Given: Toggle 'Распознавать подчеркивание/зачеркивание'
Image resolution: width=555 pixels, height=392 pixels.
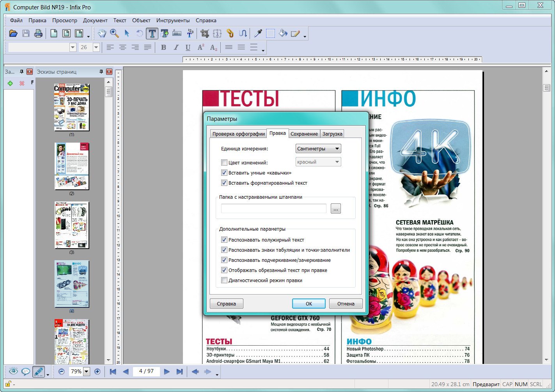Looking at the screenshot, I should point(224,260).
